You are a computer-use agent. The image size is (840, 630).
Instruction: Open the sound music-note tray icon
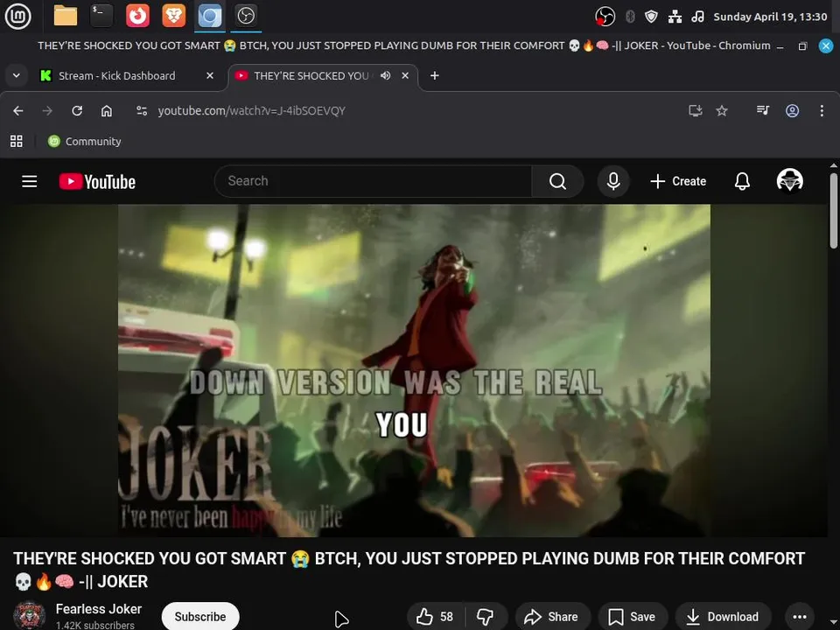click(697, 17)
